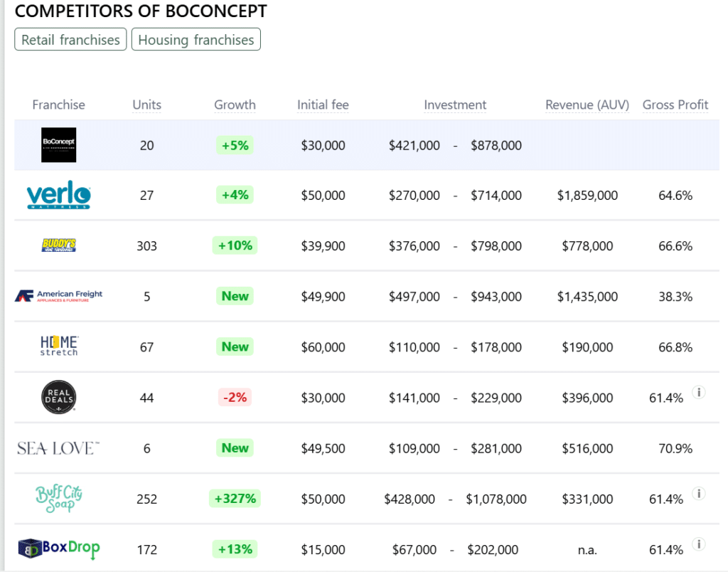This screenshot has height=572, width=728.
Task: Sort by the Growth column header
Action: coord(235,105)
